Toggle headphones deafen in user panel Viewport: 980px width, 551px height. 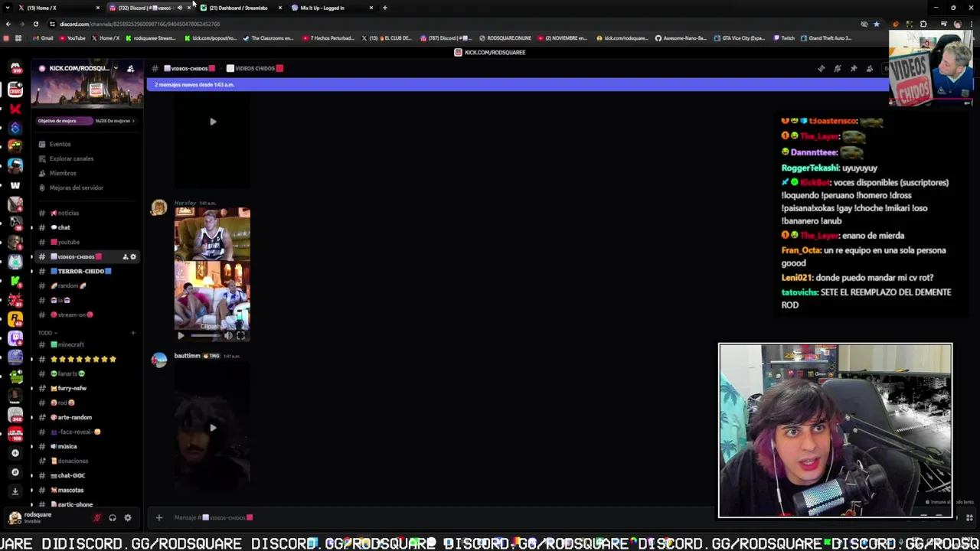pos(113,517)
